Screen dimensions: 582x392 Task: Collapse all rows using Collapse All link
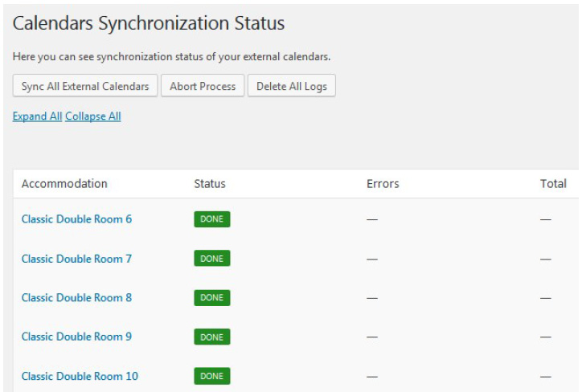[93, 116]
